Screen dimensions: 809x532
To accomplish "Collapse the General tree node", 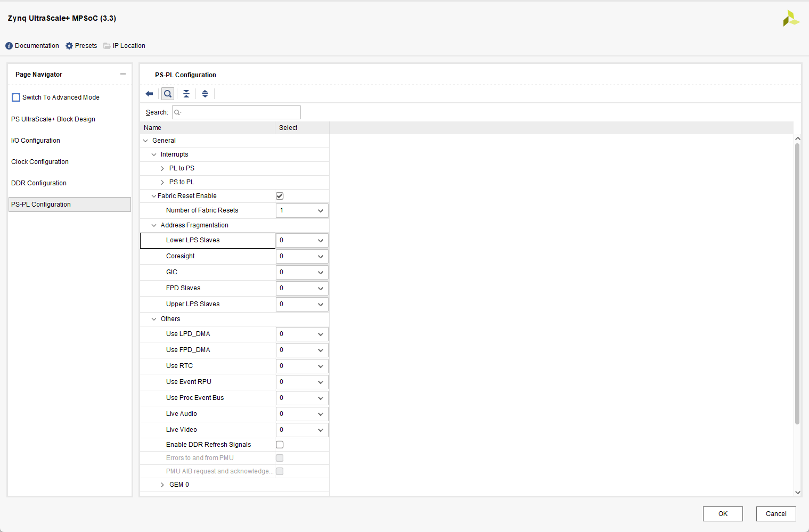I will [145, 141].
